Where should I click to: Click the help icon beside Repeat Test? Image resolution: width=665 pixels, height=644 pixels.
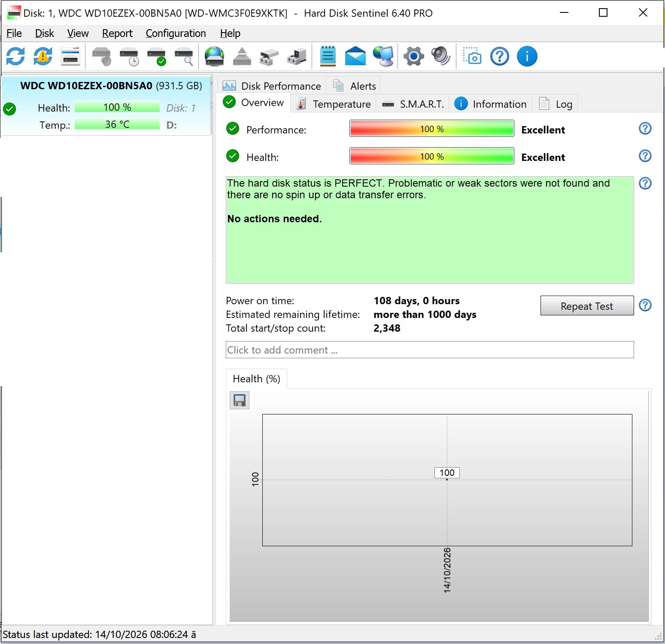click(645, 305)
